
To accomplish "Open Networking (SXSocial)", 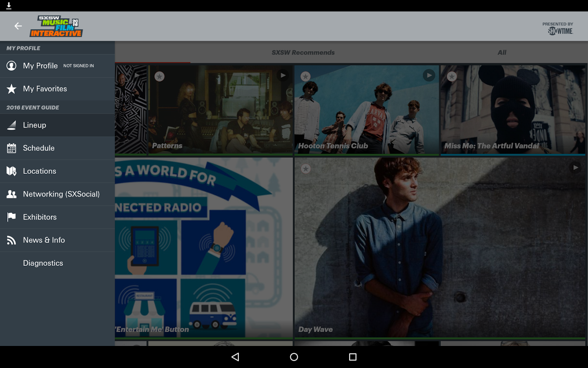I will pyautogui.click(x=57, y=194).
